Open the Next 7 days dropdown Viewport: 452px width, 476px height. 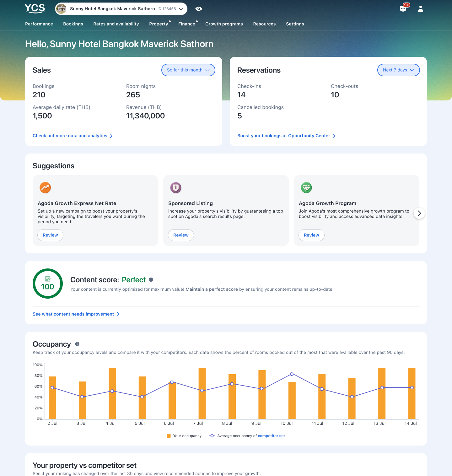click(x=398, y=70)
